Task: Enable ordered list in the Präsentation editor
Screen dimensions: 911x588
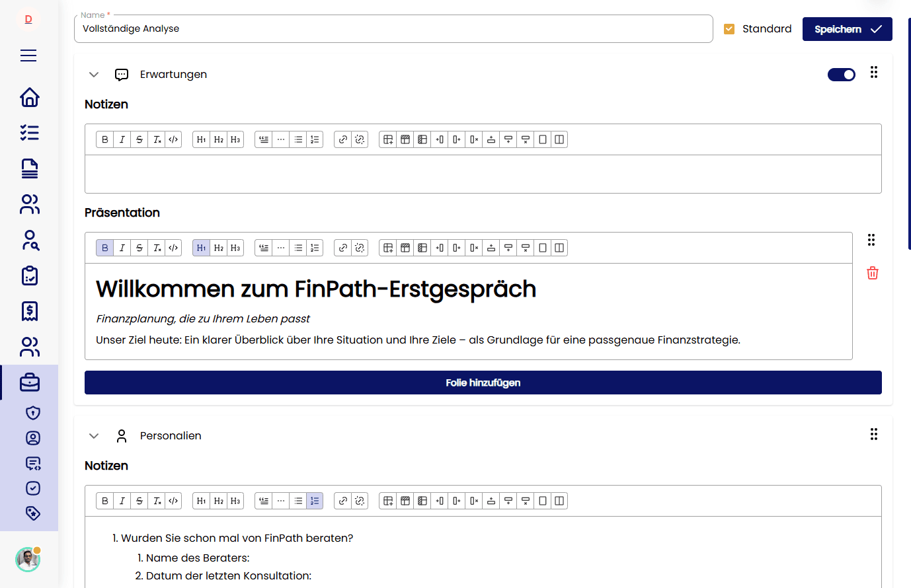Action: tap(315, 247)
